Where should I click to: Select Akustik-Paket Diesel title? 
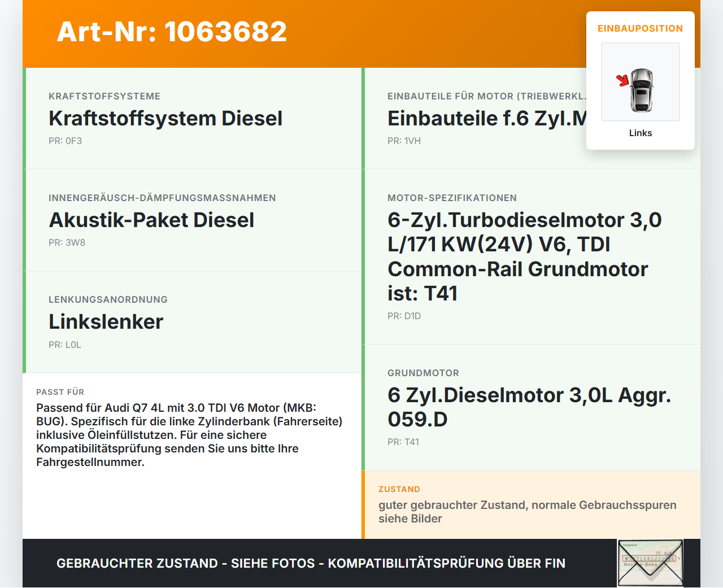click(x=151, y=220)
